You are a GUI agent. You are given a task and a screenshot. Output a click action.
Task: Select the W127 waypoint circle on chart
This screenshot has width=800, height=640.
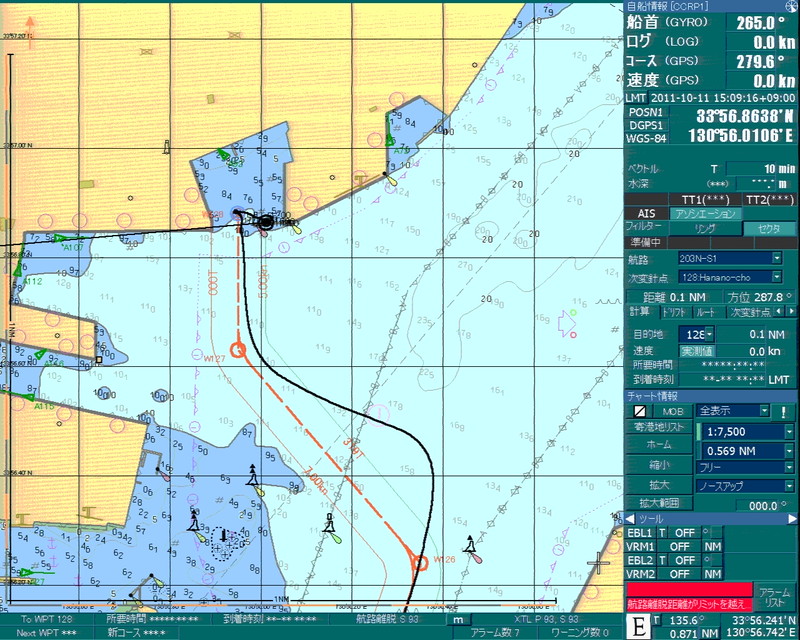pos(238,349)
